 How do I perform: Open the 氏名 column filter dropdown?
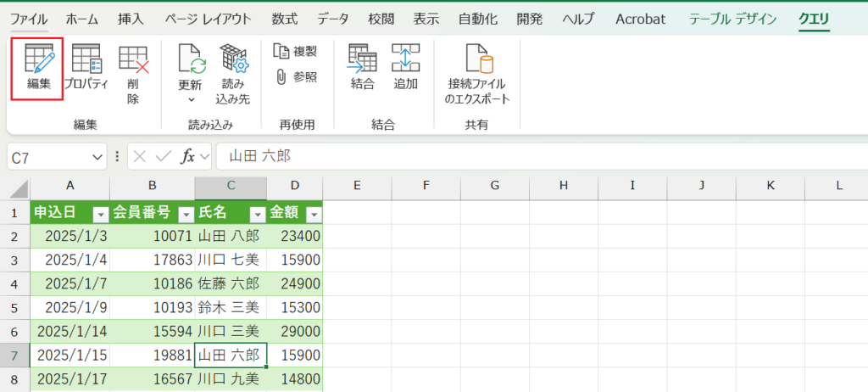tap(258, 214)
